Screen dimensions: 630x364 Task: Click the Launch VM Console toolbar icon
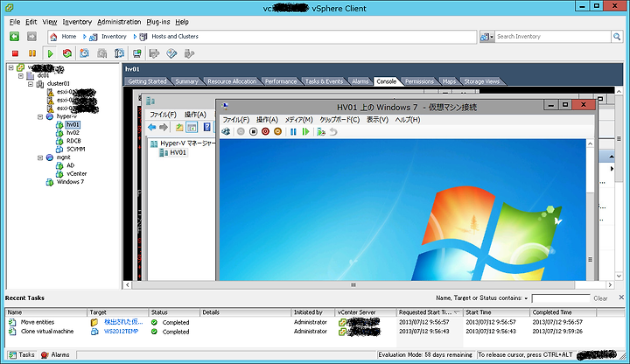click(x=137, y=53)
